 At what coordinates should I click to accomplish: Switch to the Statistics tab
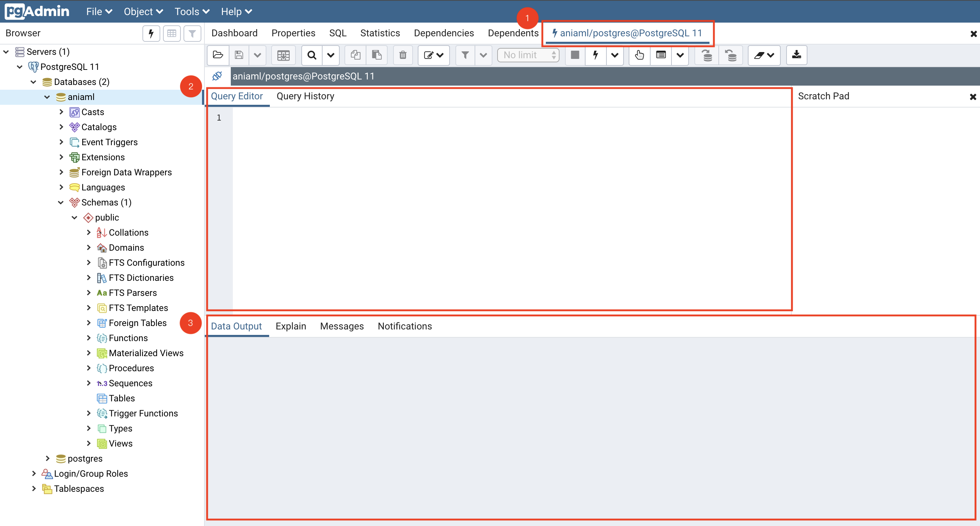[380, 33]
